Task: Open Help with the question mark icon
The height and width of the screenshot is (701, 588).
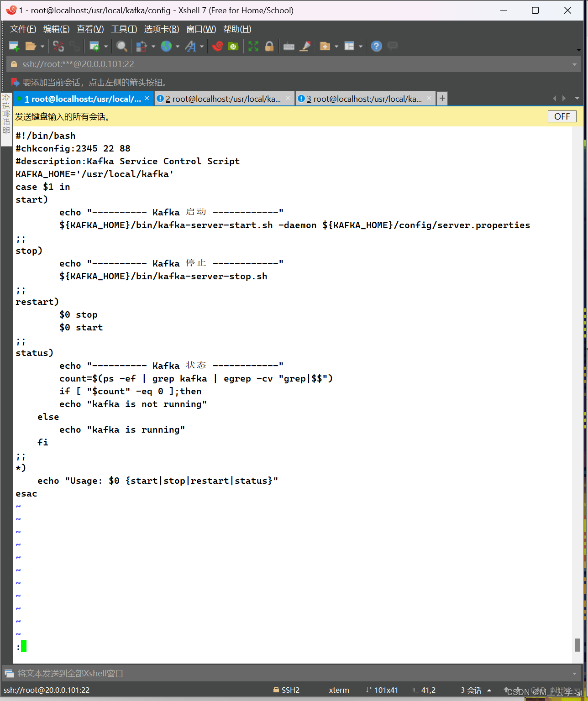Action: coord(377,46)
